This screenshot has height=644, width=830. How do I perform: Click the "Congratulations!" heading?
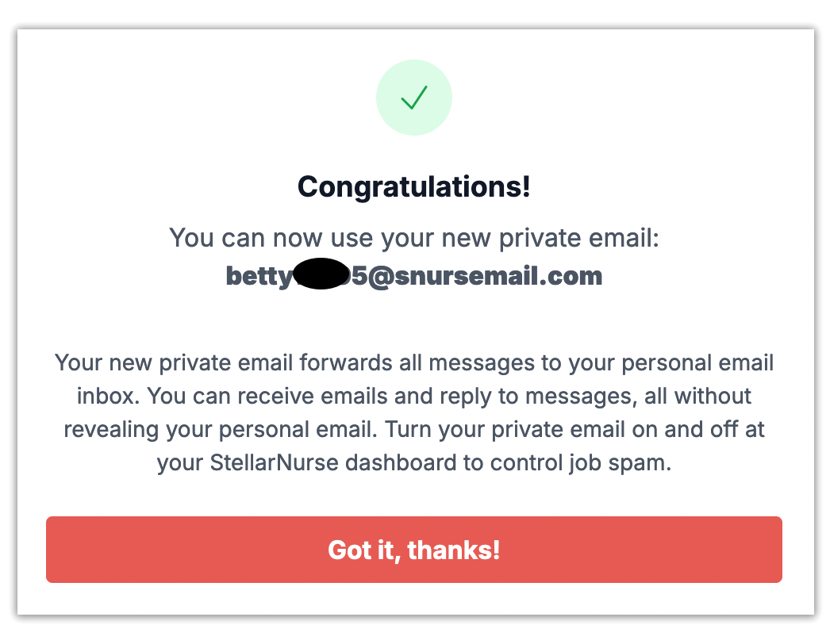pos(414,187)
